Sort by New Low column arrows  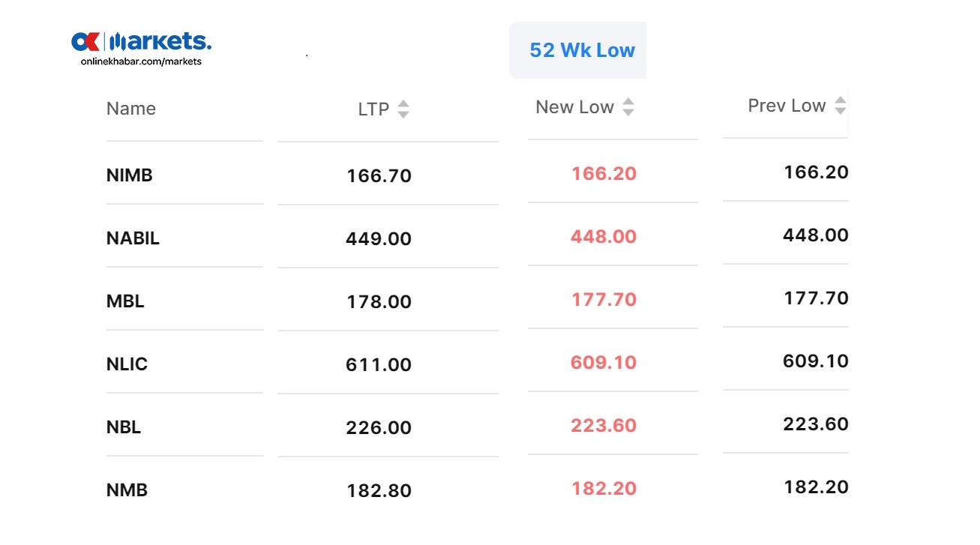(628, 107)
